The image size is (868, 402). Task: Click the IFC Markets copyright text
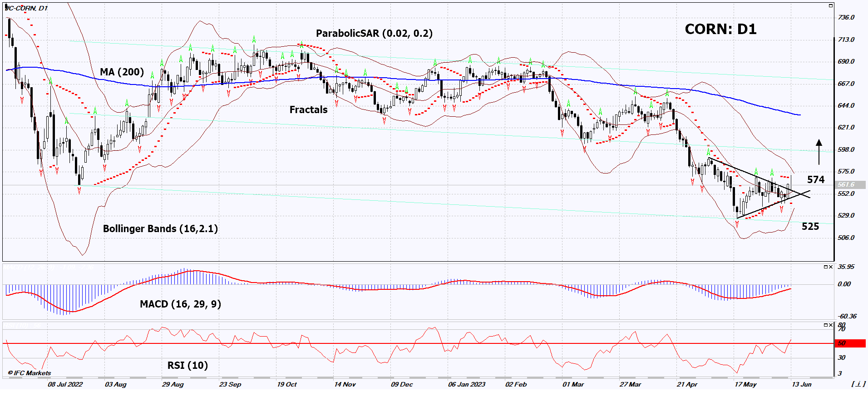click(x=30, y=373)
